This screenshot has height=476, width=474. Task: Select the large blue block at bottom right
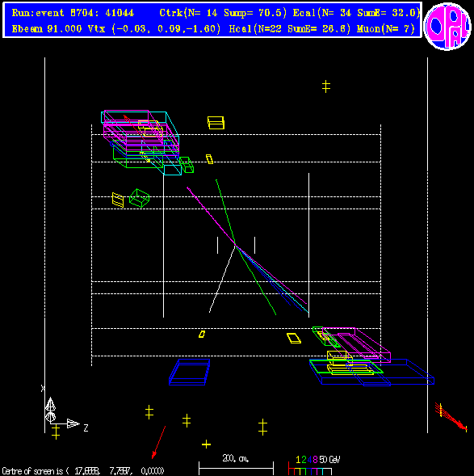[371, 373]
